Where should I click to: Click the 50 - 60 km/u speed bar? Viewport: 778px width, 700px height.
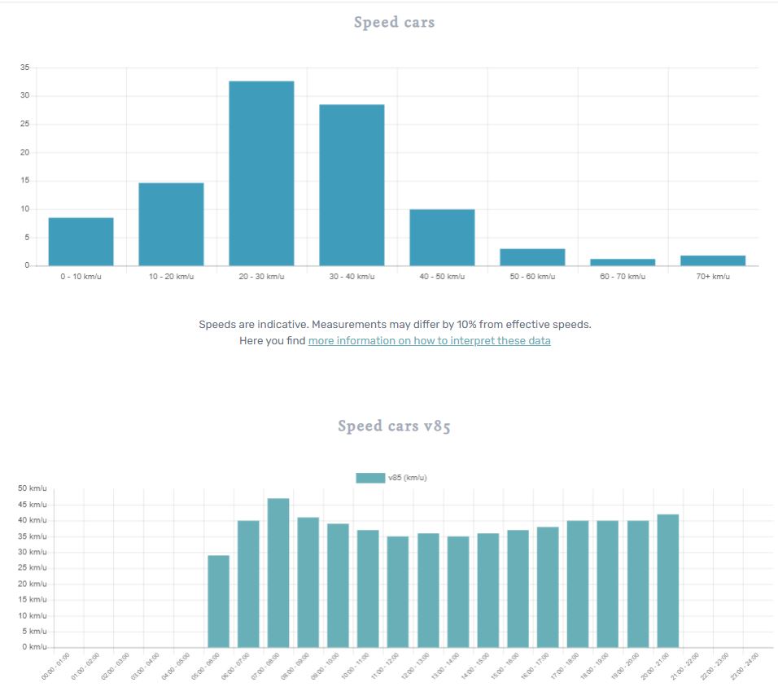coord(532,257)
